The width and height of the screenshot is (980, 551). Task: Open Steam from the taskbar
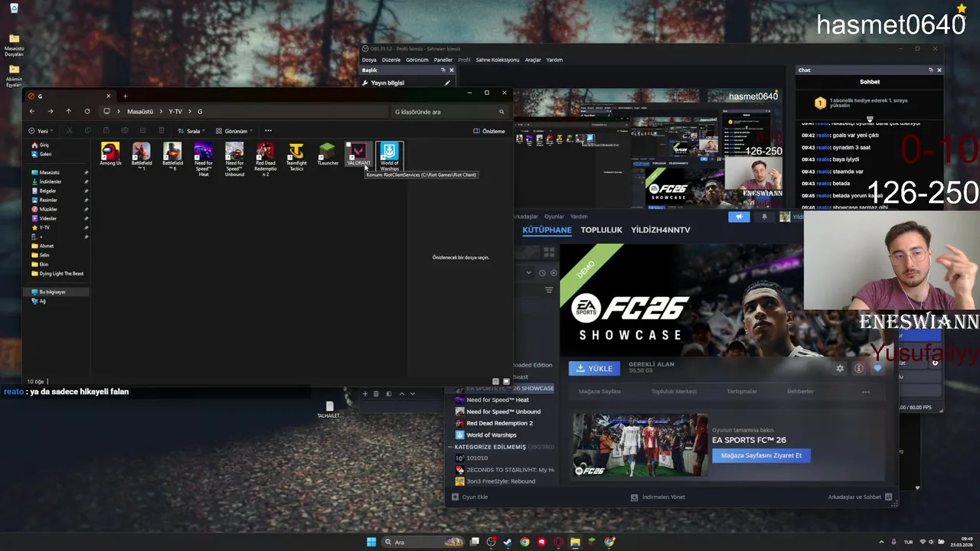[507, 542]
